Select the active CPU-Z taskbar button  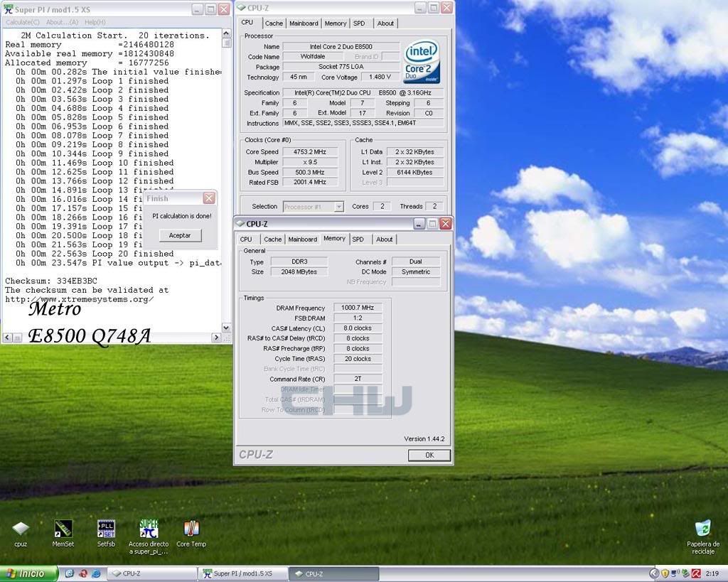pos(333,573)
